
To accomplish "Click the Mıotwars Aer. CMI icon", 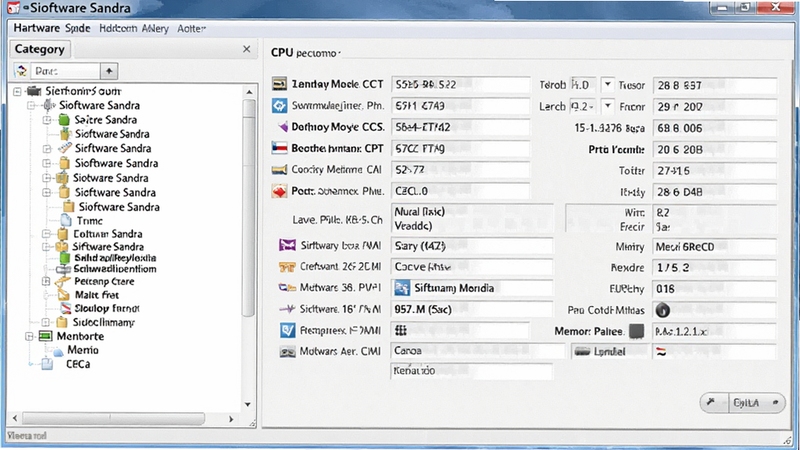I will pos(287,352).
